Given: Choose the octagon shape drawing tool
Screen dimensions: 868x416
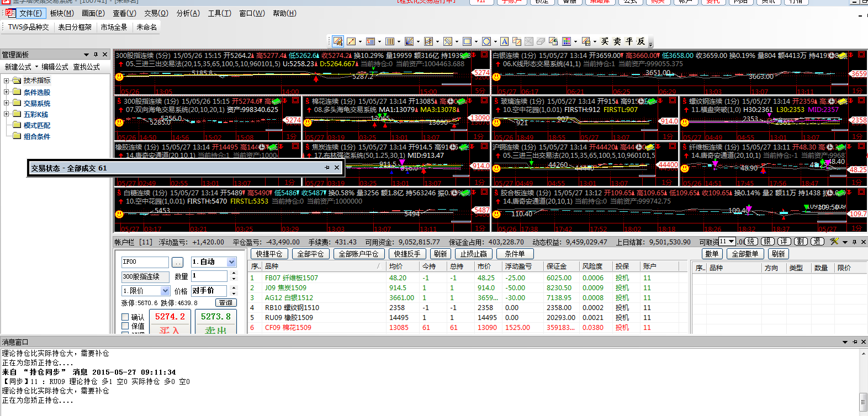Looking at the screenshot, I should pyautogui.click(x=486, y=41).
